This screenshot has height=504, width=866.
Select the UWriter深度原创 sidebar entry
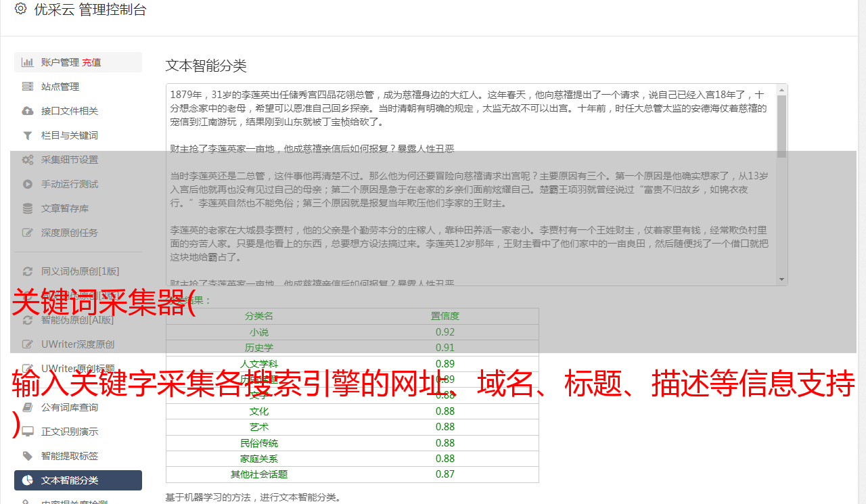(77, 344)
